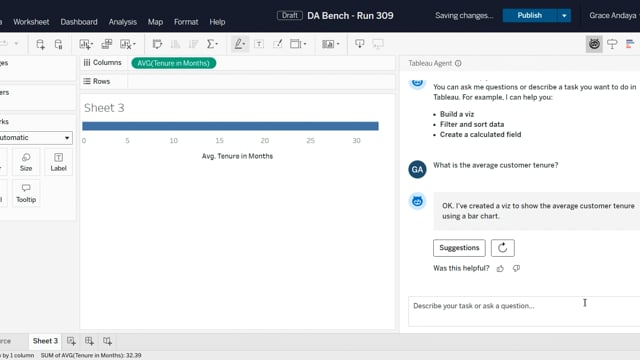The image size is (640, 360).
Task: Click the AVG(Tenure in Months) pill
Action: point(173,63)
